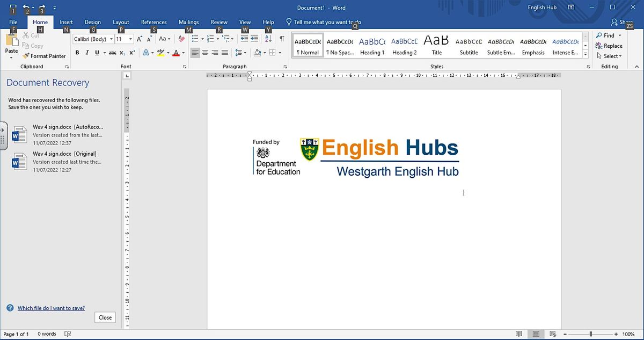This screenshot has height=340, width=644.
Task: Expand the text highlight color dropdown
Action: tap(168, 53)
